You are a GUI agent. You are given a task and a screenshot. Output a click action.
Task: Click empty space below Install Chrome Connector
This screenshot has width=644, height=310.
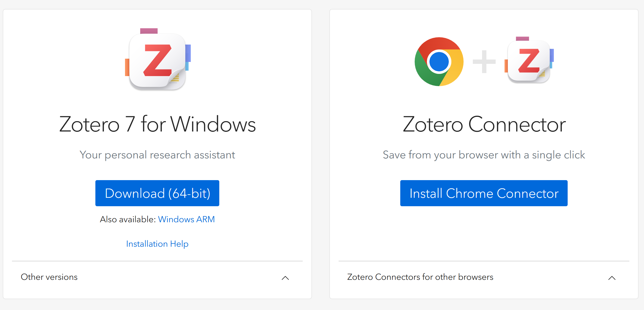pyautogui.click(x=484, y=234)
